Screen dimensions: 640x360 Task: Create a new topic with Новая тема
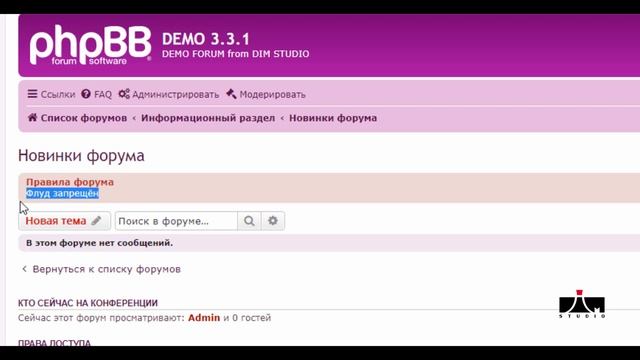tap(64, 221)
